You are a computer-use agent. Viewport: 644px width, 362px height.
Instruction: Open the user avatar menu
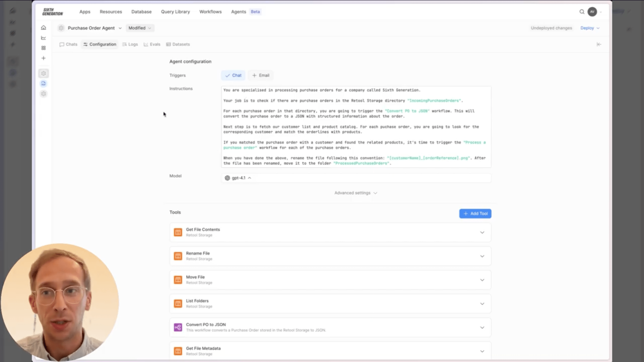592,12
